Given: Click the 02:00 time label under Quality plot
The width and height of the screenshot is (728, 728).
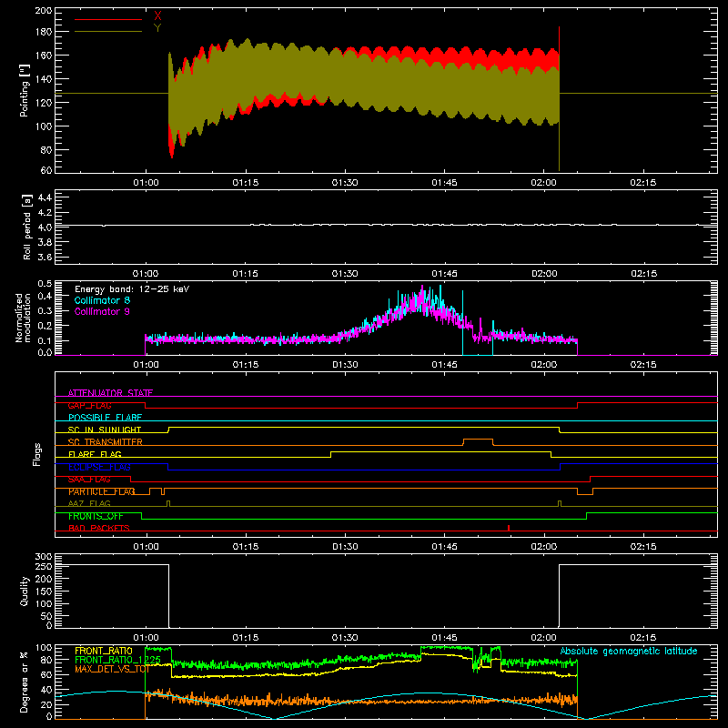Looking at the screenshot, I should (544, 638).
